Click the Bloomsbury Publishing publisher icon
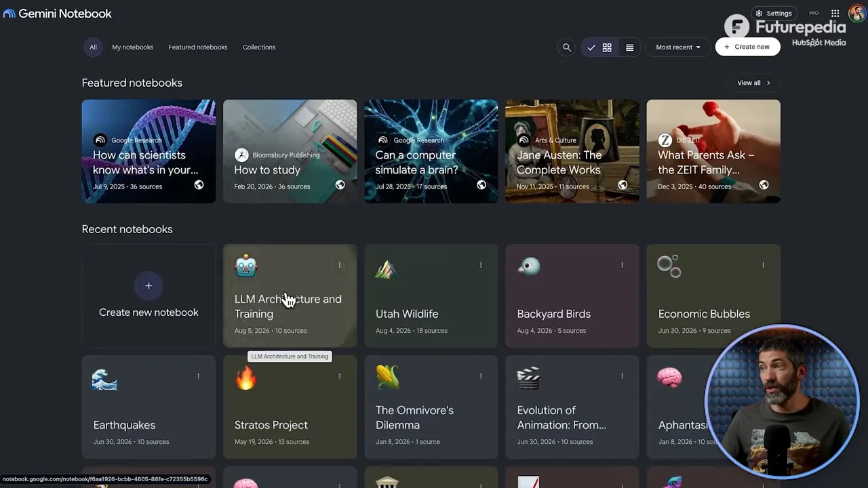 coord(241,155)
